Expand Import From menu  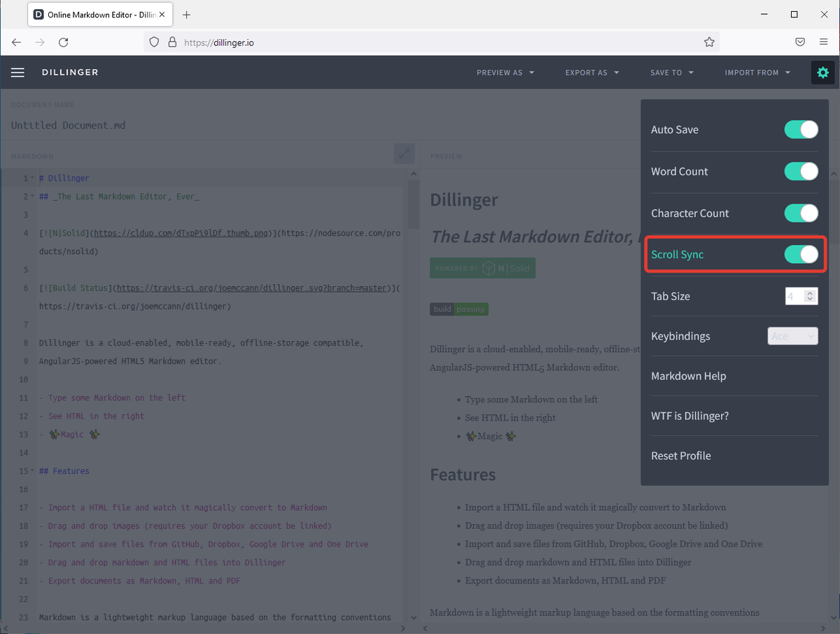(757, 73)
